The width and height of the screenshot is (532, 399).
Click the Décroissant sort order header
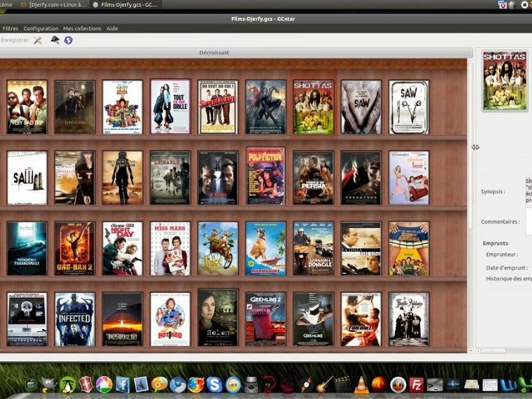[214, 53]
